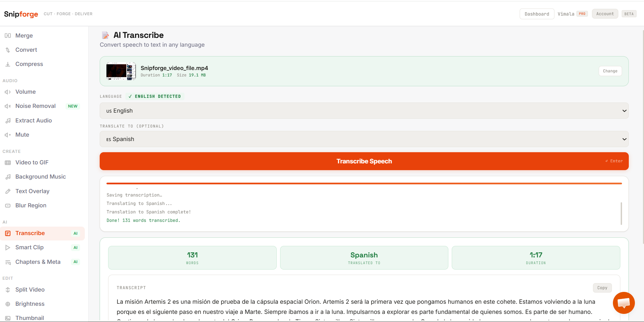The height and width of the screenshot is (322, 644).
Task: Click the Text Overlay pencil icon
Action: pyautogui.click(x=8, y=191)
